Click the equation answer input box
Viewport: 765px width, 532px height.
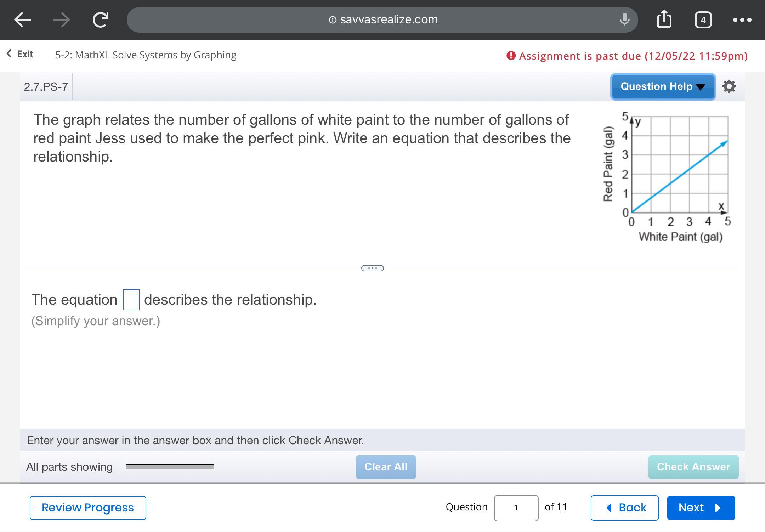(x=131, y=300)
